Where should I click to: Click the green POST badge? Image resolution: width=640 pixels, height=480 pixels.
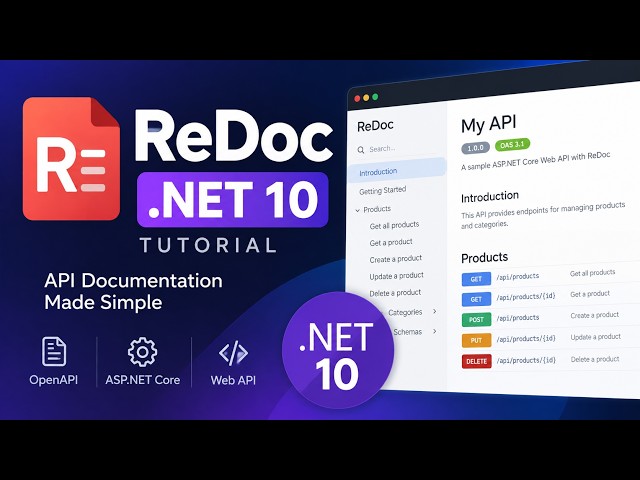click(x=476, y=320)
